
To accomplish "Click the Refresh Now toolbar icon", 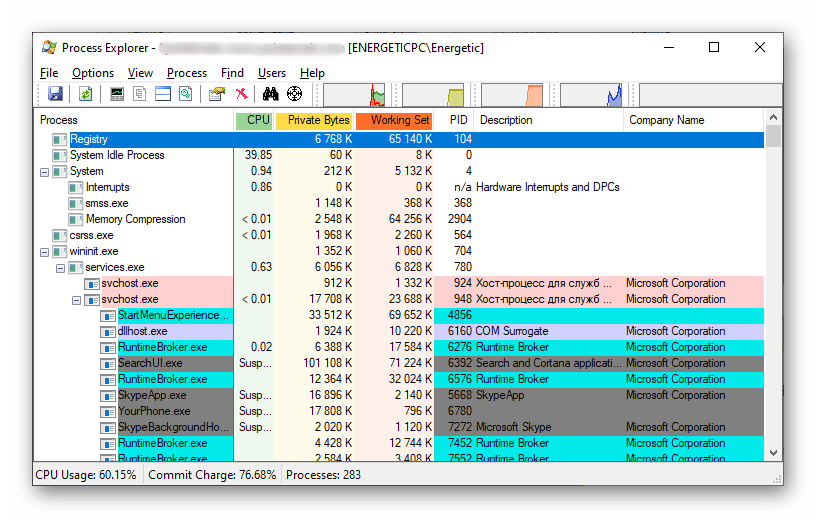I will (85, 94).
